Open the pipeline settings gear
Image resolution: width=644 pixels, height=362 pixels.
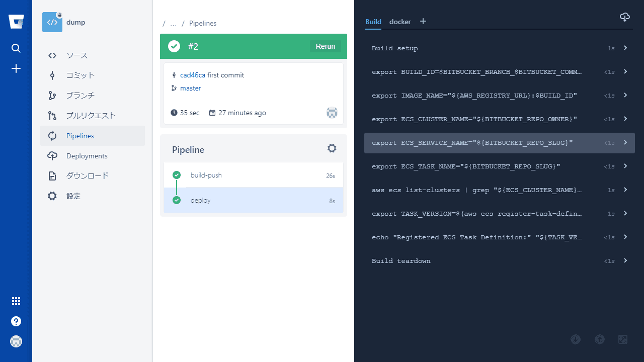point(332,148)
